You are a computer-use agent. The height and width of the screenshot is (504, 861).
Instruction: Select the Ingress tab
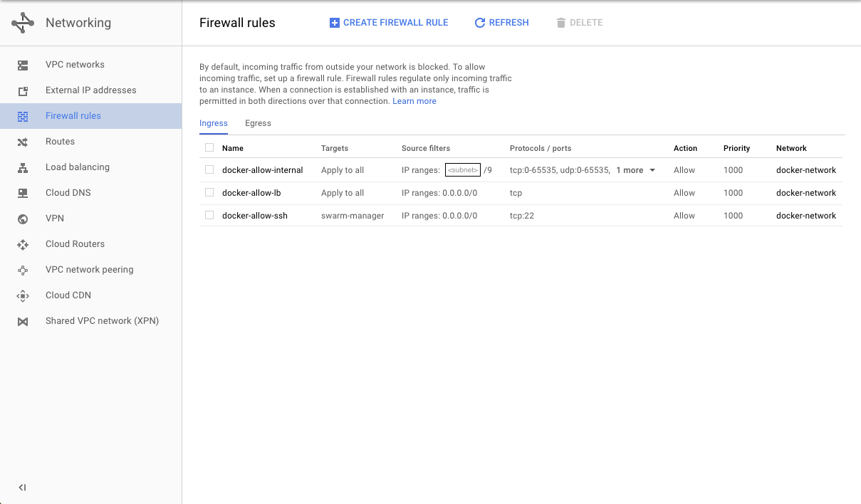click(x=214, y=123)
